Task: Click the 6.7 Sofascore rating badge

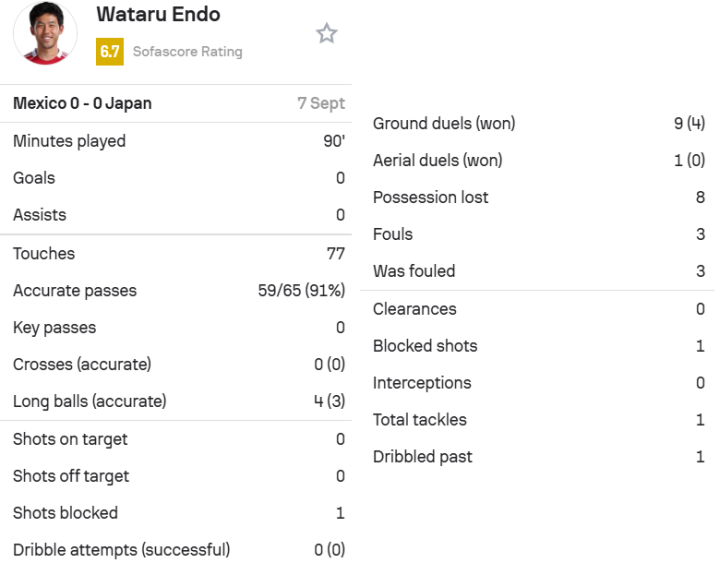Action: point(109,51)
